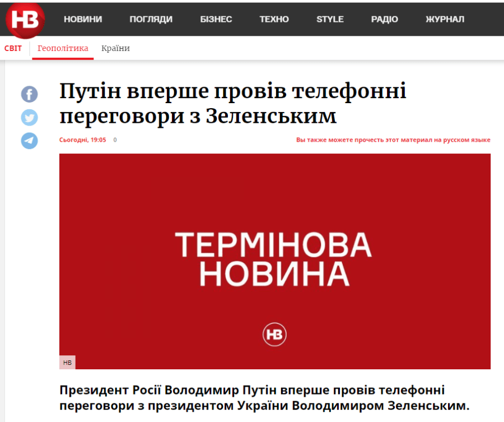504x422 pixels.
Task: Switch to the СВІТ tab
Action: [13, 48]
